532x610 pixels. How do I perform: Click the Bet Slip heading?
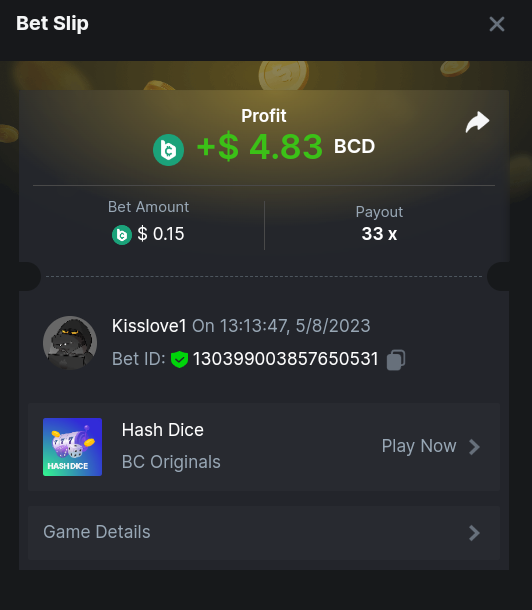tap(52, 23)
